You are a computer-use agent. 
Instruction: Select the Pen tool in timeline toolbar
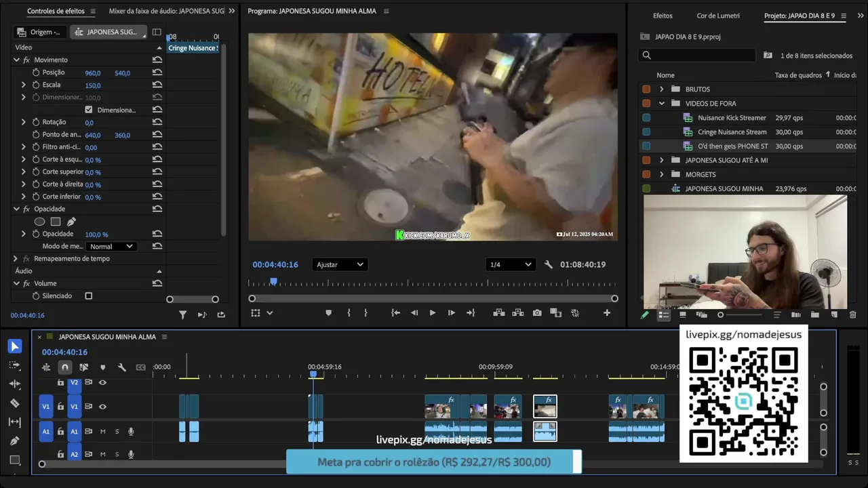(15, 441)
